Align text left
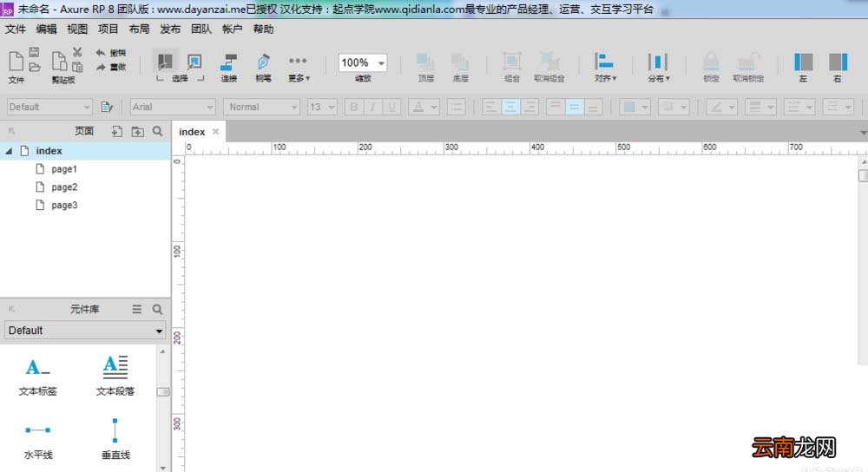Viewport: 868px width, 472px height. tap(491, 107)
